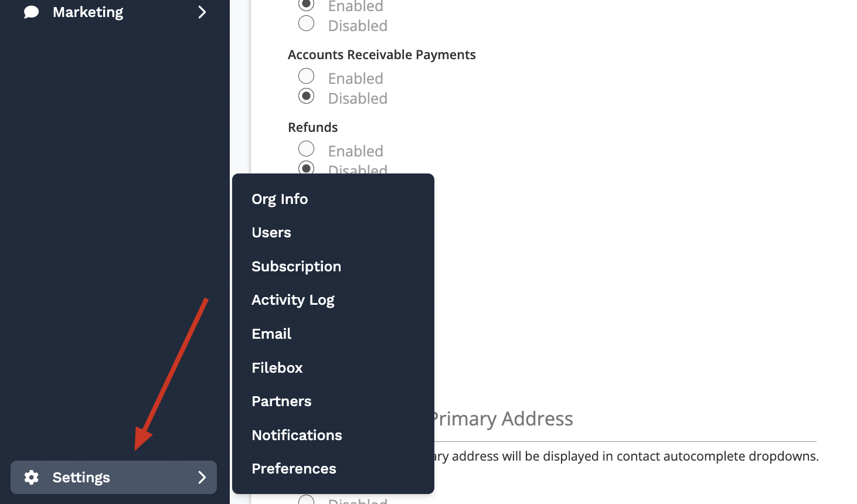View the Activity Log
This screenshot has width=857, height=504.
pos(293,300)
